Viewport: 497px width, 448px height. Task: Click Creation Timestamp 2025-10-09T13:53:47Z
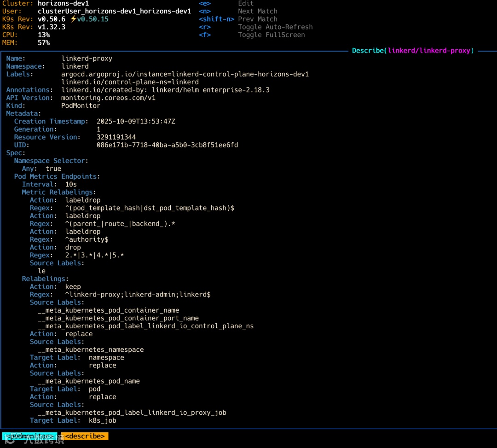point(136,122)
